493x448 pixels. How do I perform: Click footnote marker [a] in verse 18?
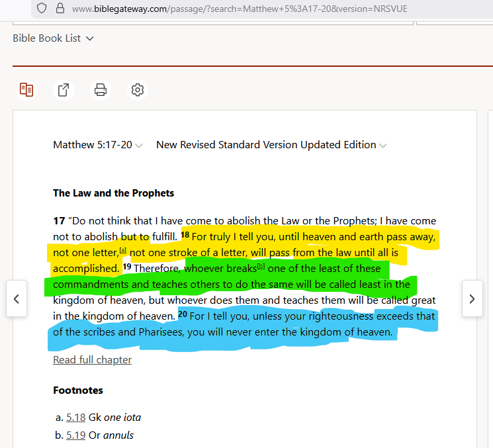pos(122,250)
